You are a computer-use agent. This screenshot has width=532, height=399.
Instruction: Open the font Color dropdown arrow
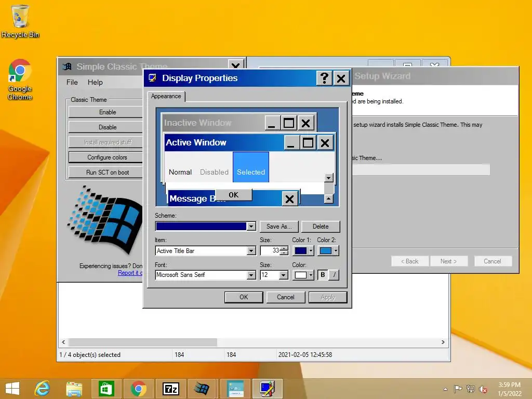311,275
